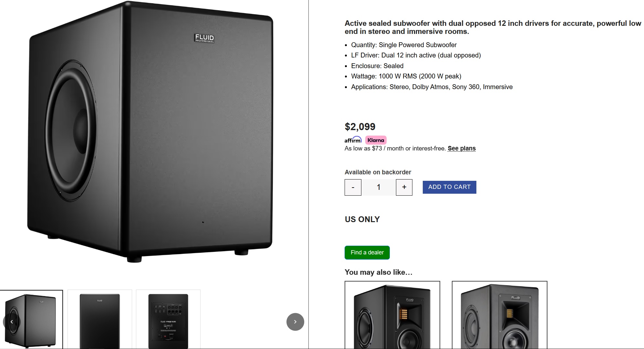Show the rear panel thumbnail image
The width and height of the screenshot is (644, 349).
click(168, 320)
